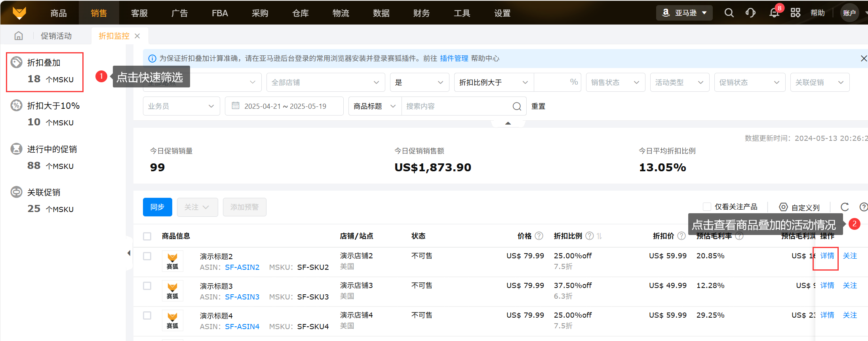The width and height of the screenshot is (868, 341).
Task: Collapse the filter panel with up arrow
Action: [508, 123]
